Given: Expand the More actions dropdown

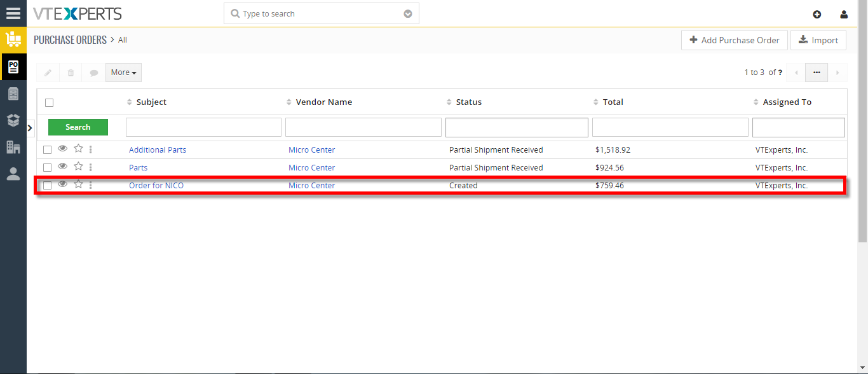Looking at the screenshot, I should pyautogui.click(x=123, y=73).
